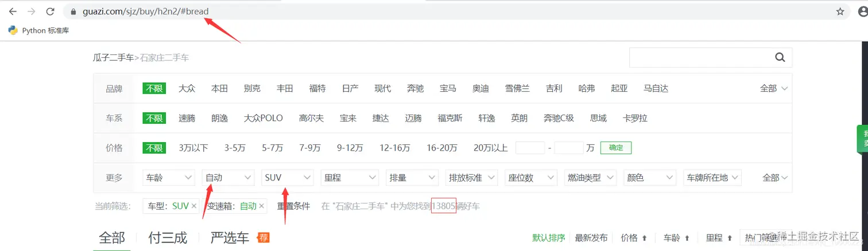Screen dimensions: 868x251
Task: Switch to the 全部 listing tab
Action: coord(112,238)
